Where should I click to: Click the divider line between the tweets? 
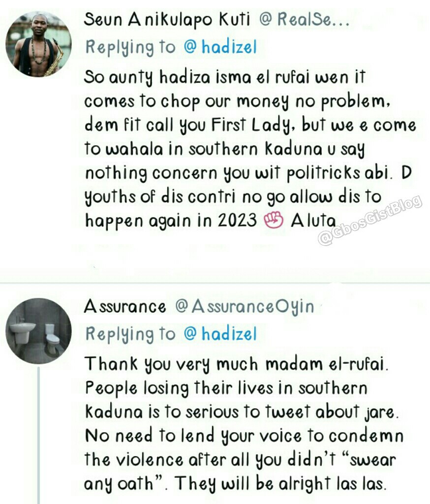coord(215,283)
